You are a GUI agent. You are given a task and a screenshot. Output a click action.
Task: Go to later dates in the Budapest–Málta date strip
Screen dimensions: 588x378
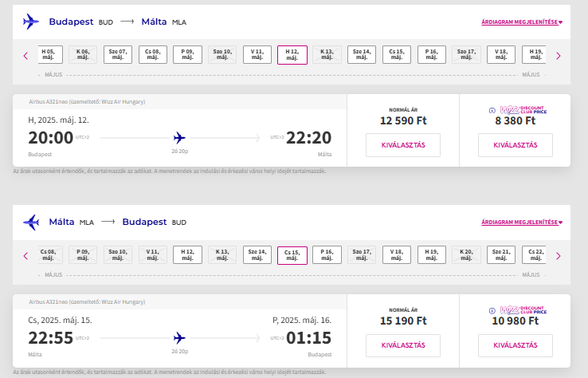pos(559,56)
